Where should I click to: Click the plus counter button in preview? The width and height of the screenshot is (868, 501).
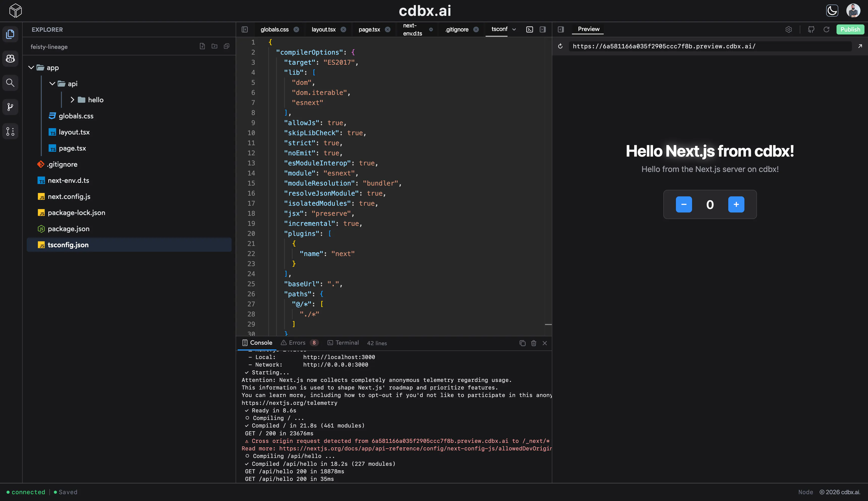click(736, 204)
